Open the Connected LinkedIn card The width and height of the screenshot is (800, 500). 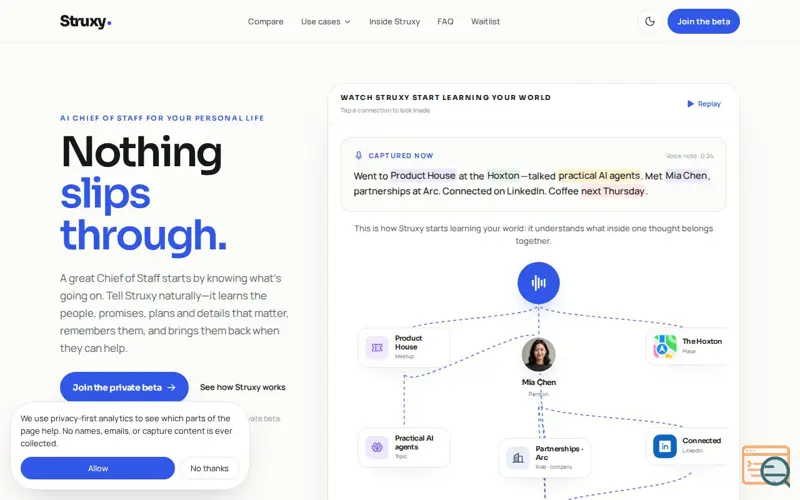[x=687, y=446]
